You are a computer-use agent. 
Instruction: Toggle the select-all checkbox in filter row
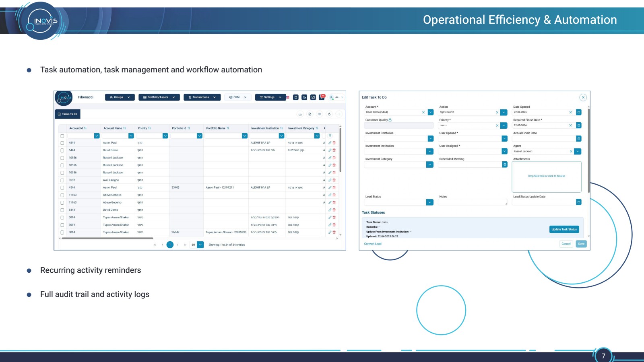[62, 136]
